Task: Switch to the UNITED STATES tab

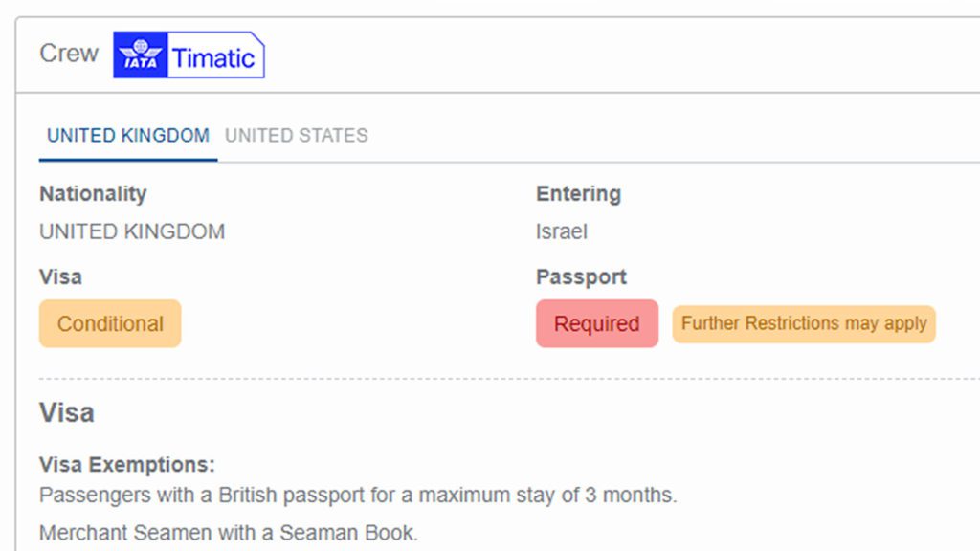Action: point(297,136)
